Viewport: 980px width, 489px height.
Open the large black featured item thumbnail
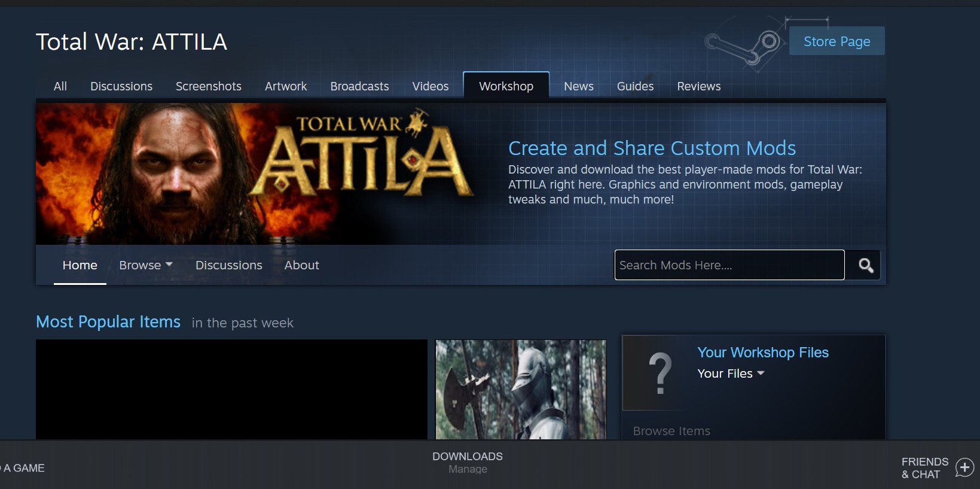pos(231,390)
